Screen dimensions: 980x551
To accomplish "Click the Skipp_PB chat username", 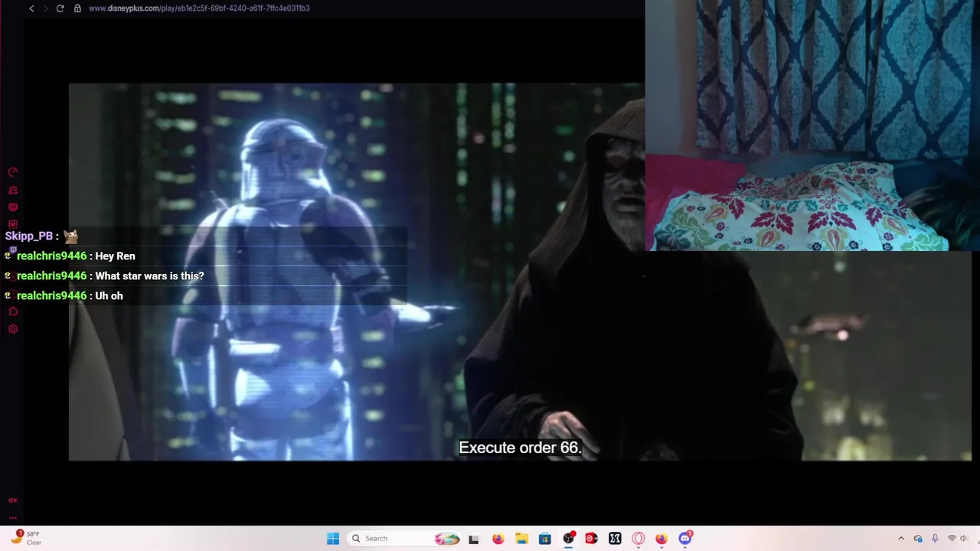I will pos(29,236).
